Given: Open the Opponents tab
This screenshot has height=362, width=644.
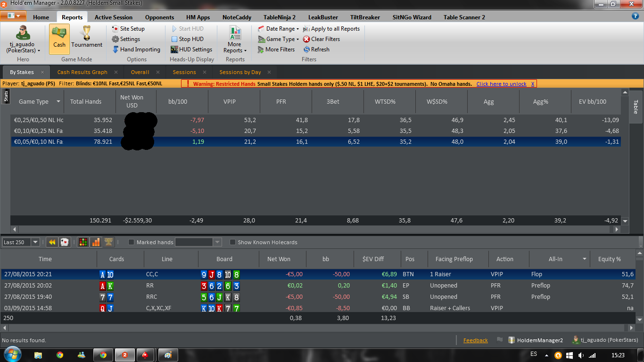Looking at the screenshot, I should tap(159, 17).
